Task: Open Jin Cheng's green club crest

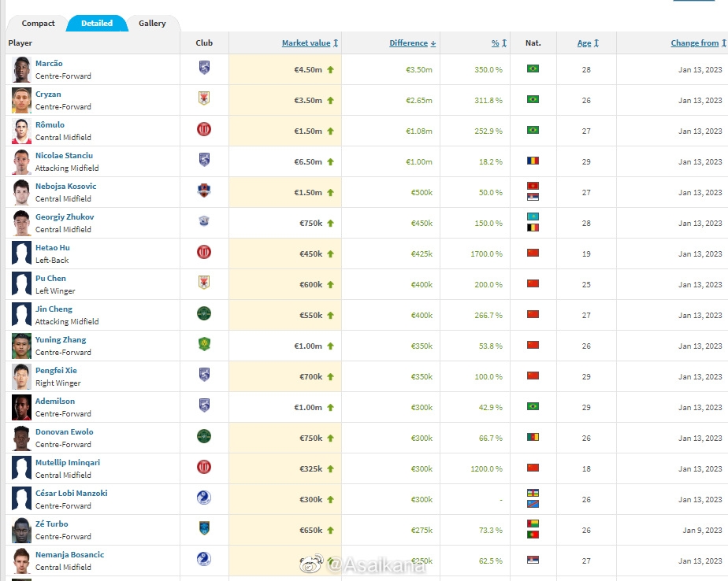Action: pyautogui.click(x=204, y=313)
